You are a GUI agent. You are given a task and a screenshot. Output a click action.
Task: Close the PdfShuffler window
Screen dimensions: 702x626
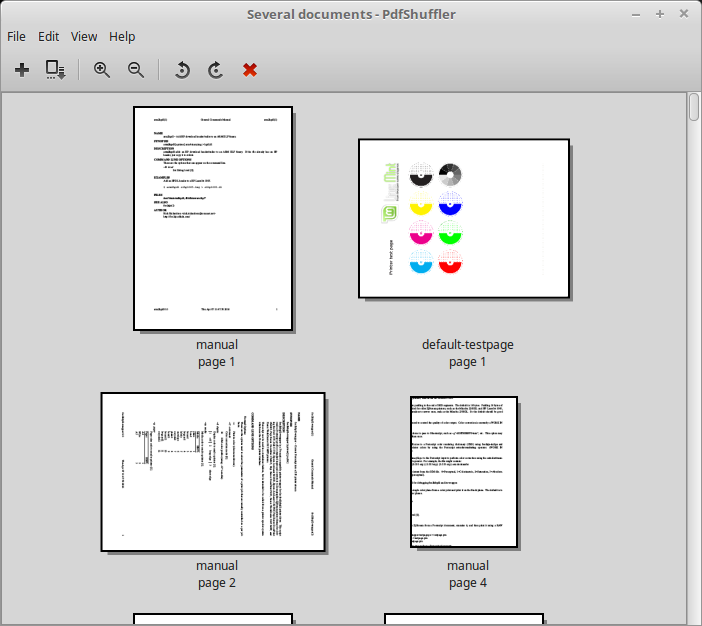coord(684,13)
